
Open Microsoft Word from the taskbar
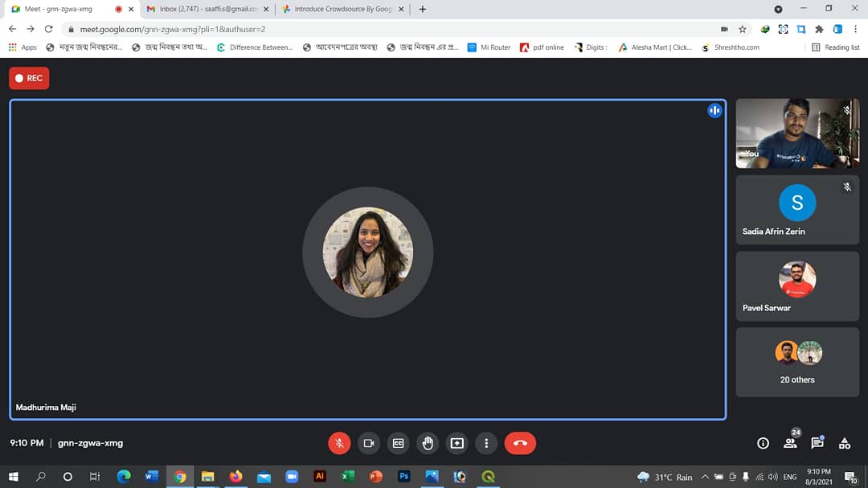(x=152, y=477)
